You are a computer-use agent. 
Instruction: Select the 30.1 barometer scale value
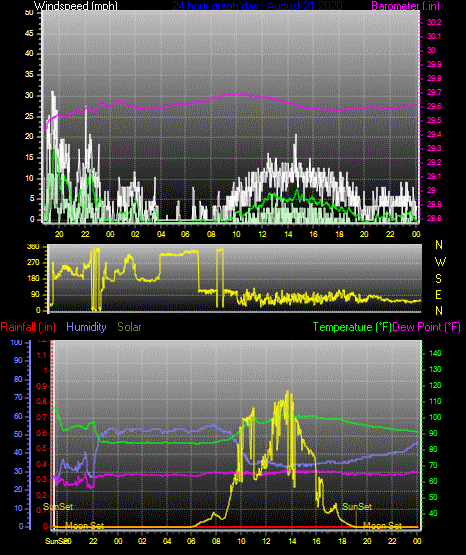click(x=434, y=36)
